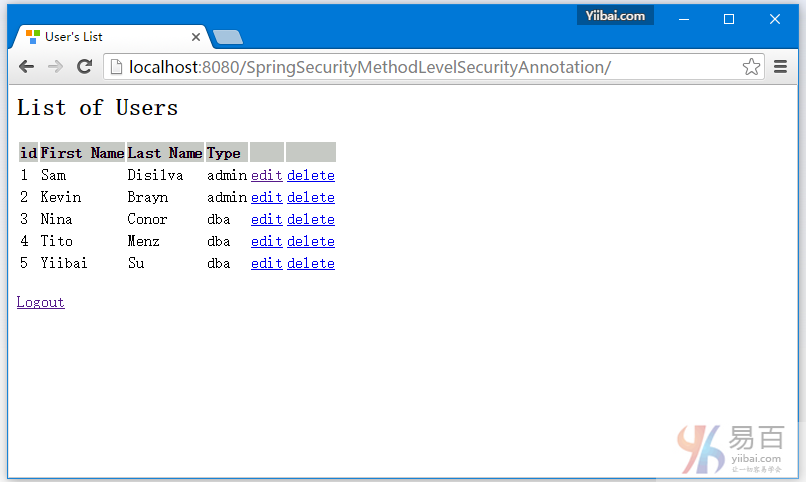This screenshot has width=806, height=482.
Task: Click the id cell '3' in Nina's row
Action: [24, 219]
